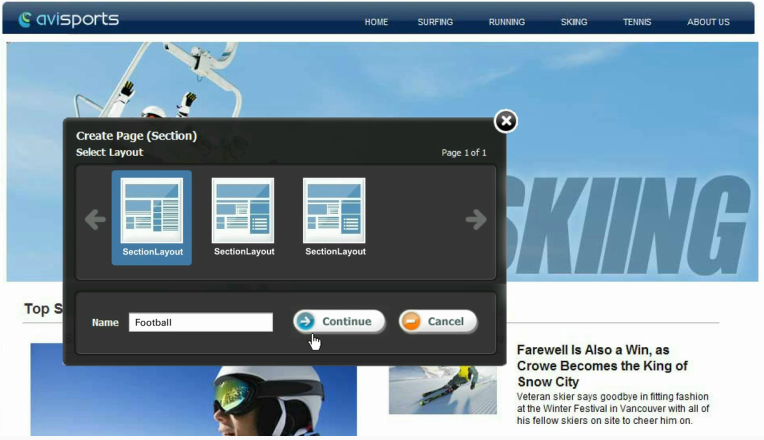
Task: Select the first (highlighted) SectionLayout thumbnail
Action: [x=152, y=217]
